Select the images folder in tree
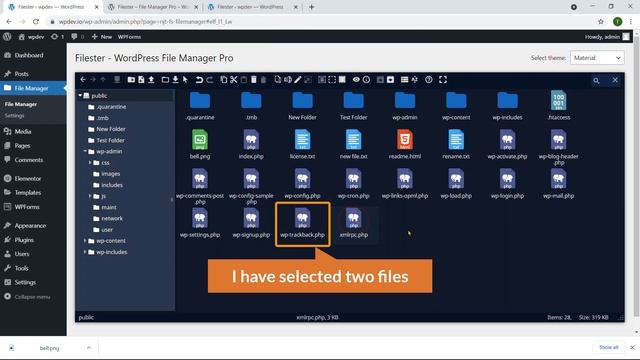This screenshot has width=640, height=360. (x=110, y=173)
